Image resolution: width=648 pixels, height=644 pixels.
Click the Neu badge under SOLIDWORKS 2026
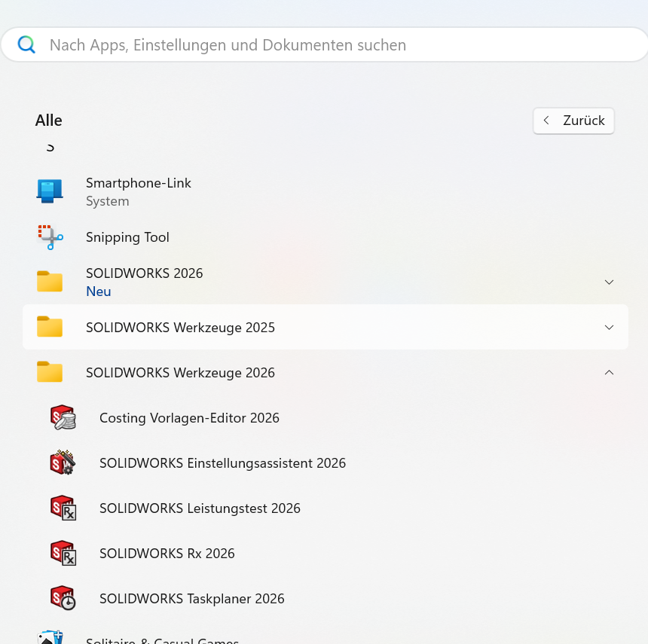tap(99, 291)
